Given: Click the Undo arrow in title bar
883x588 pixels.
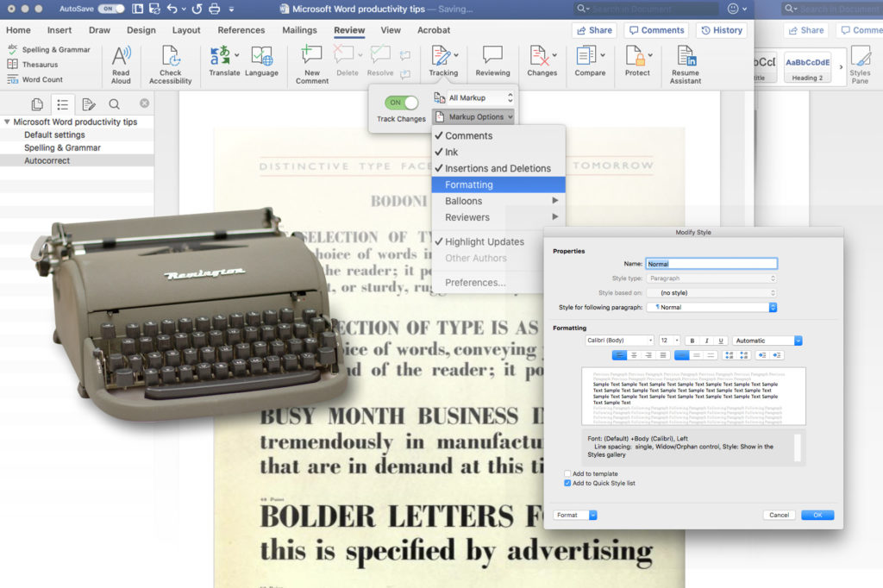Looking at the screenshot, I should 172,9.
